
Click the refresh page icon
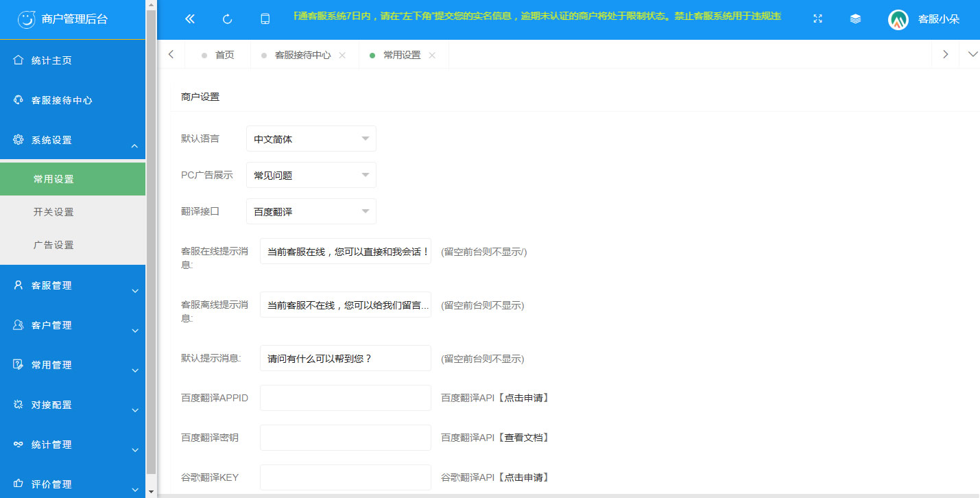(x=228, y=19)
